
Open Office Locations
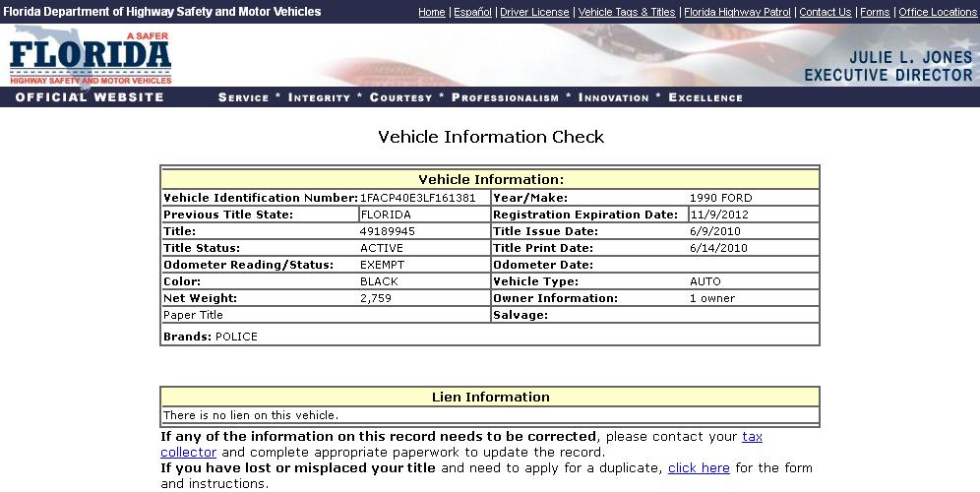938,12
